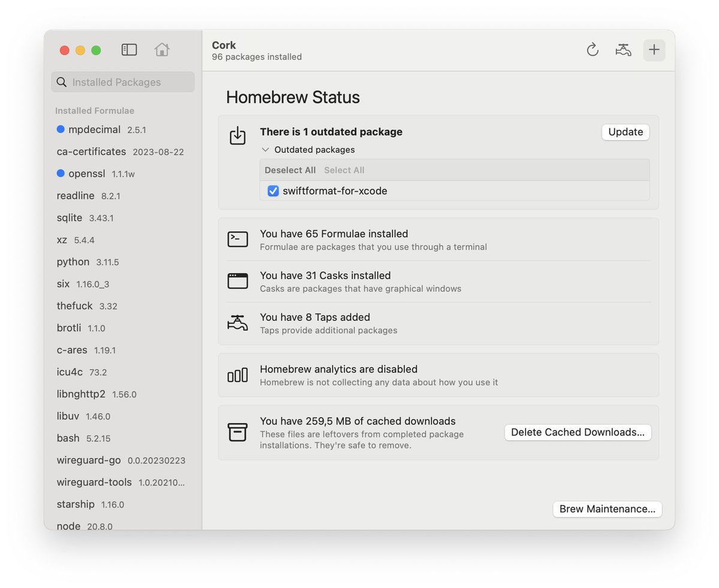Screen dimensions: 719x588
Task: Click '96 packages installed' subtitle
Action: [x=257, y=57]
